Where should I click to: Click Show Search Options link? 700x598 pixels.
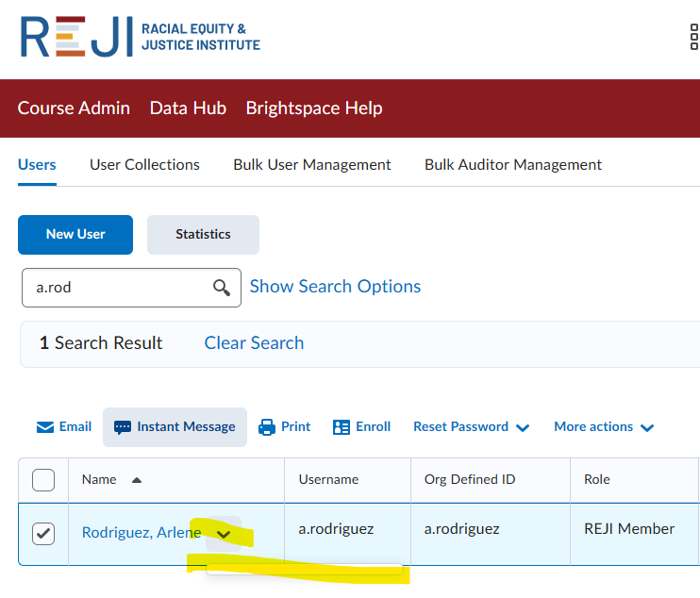coord(335,287)
